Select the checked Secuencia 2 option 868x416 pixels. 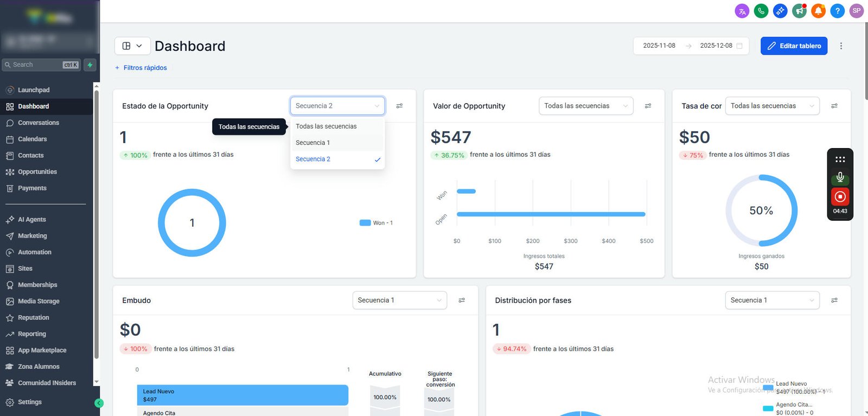(337, 159)
